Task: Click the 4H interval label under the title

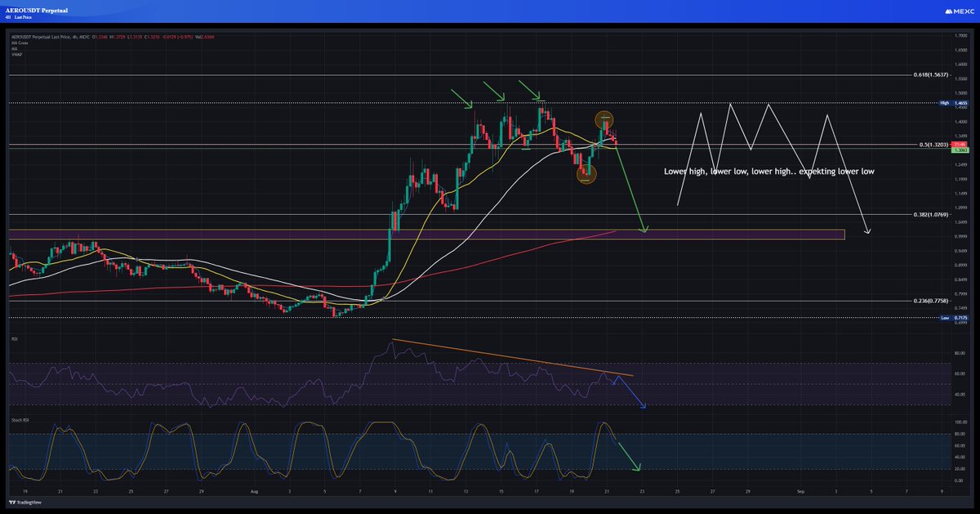Action: click(8, 17)
